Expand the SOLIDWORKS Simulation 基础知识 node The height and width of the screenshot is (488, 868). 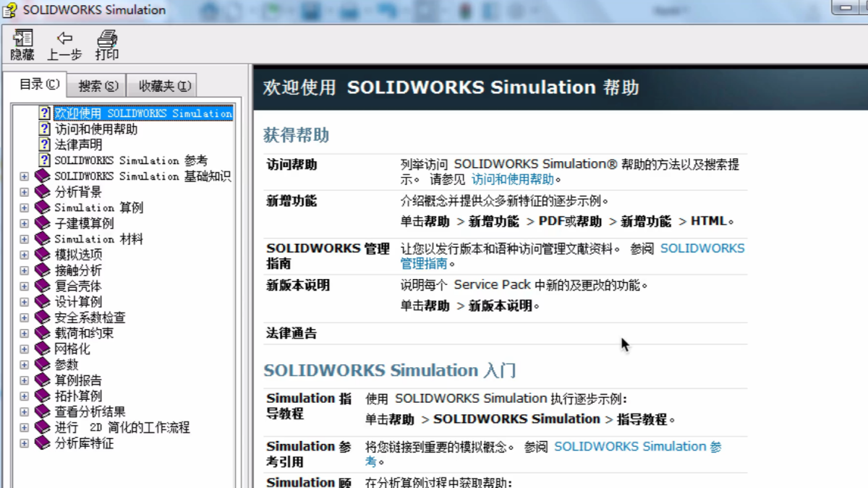tap(24, 176)
